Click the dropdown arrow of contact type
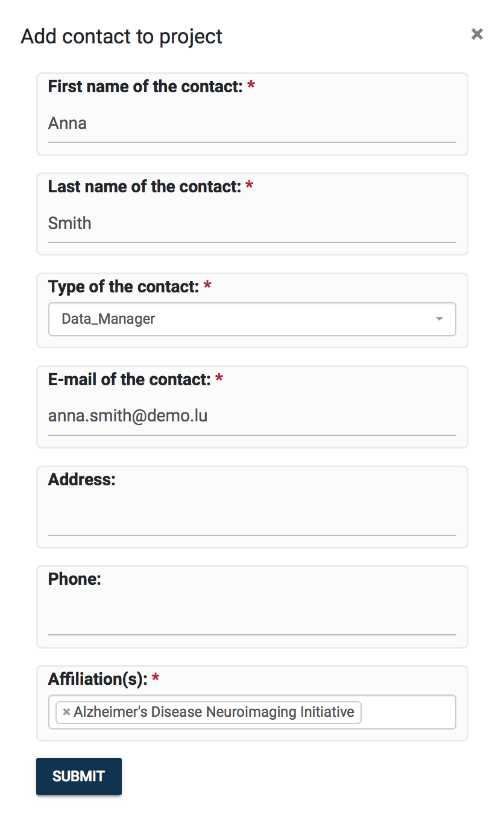This screenshot has height=838, width=504. [x=439, y=319]
